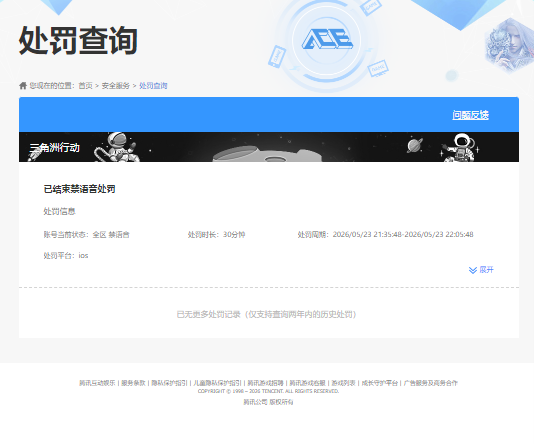Click the ACE logo in header
This screenshot has height=444, width=534.
327,39
